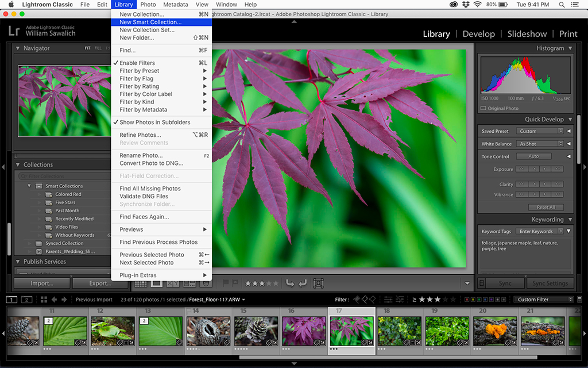The width and height of the screenshot is (588, 368).
Task: Open the White Balance dropdown
Action: click(x=540, y=144)
